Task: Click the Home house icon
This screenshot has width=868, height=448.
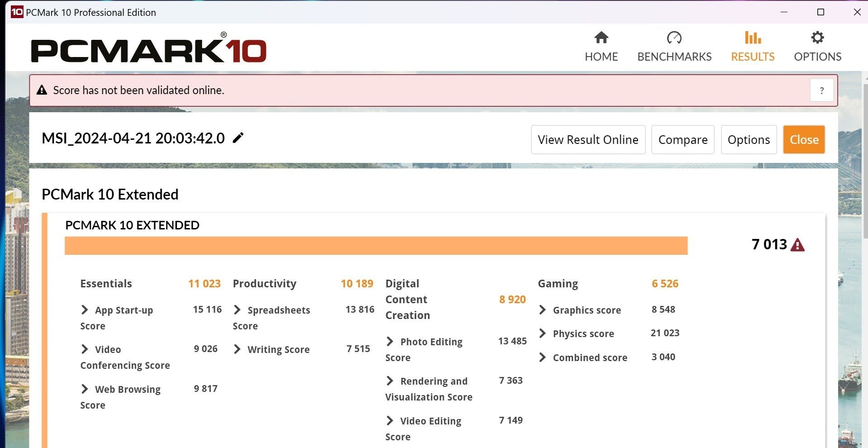Action: tap(601, 38)
